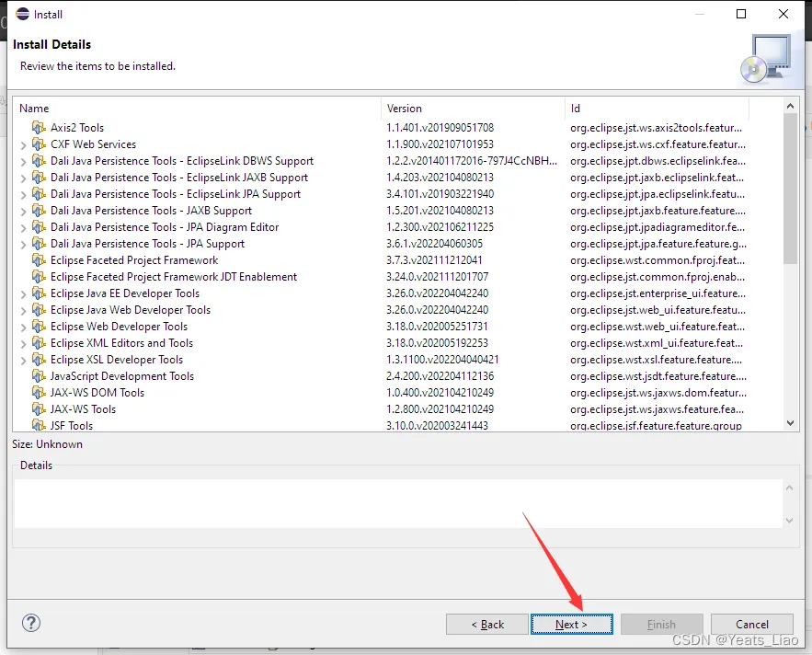Click version 1.1.401.v201909051708
The image size is (812, 655).
coord(440,128)
